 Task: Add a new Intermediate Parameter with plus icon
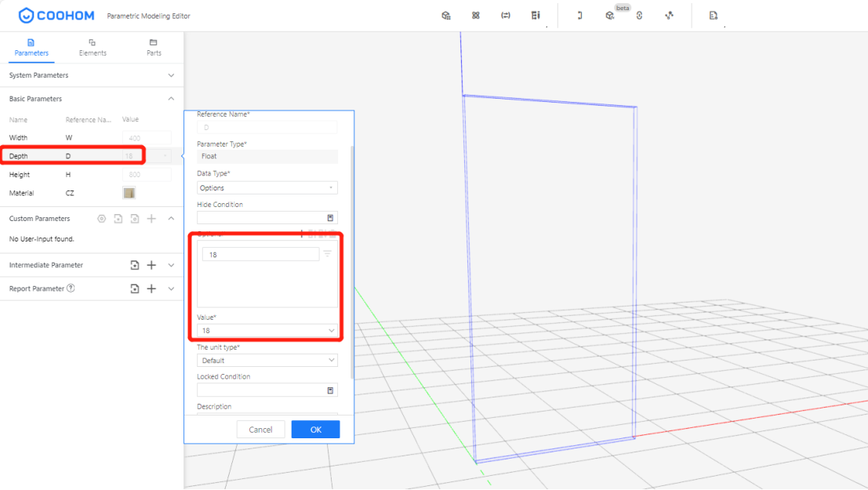pyautogui.click(x=152, y=266)
